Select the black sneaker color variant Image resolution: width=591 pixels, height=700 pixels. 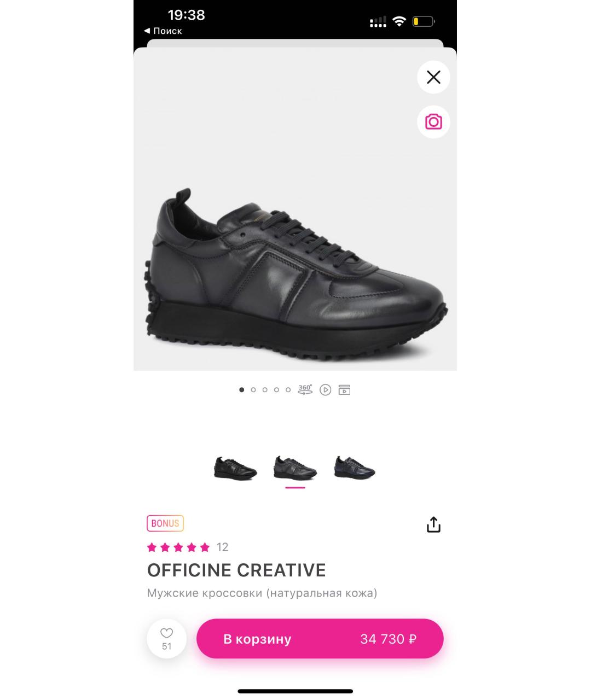click(x=235, y=468)
